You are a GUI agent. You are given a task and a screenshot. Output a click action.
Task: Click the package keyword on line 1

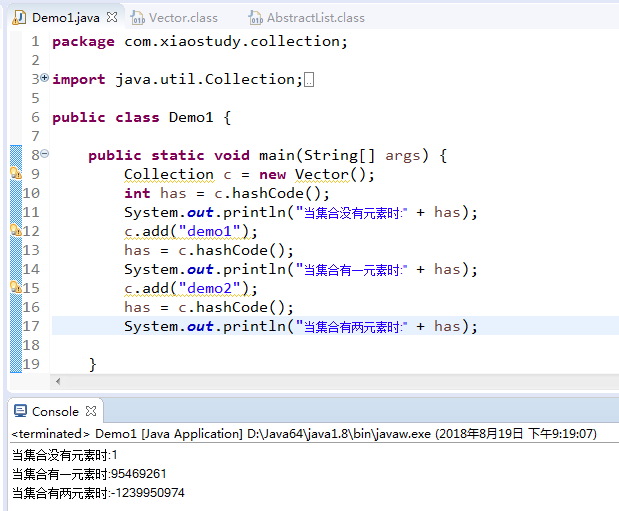83,41
